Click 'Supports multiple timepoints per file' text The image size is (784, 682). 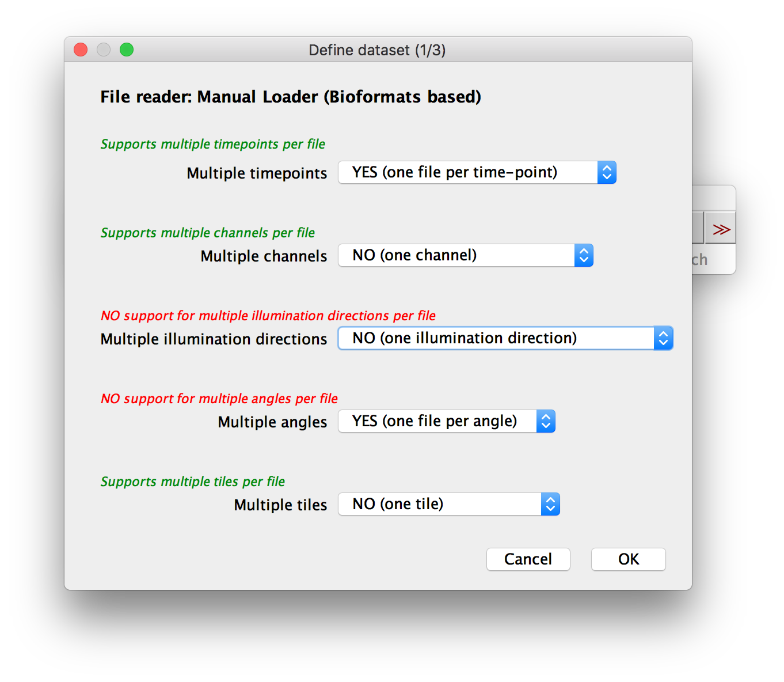point(213,144)
